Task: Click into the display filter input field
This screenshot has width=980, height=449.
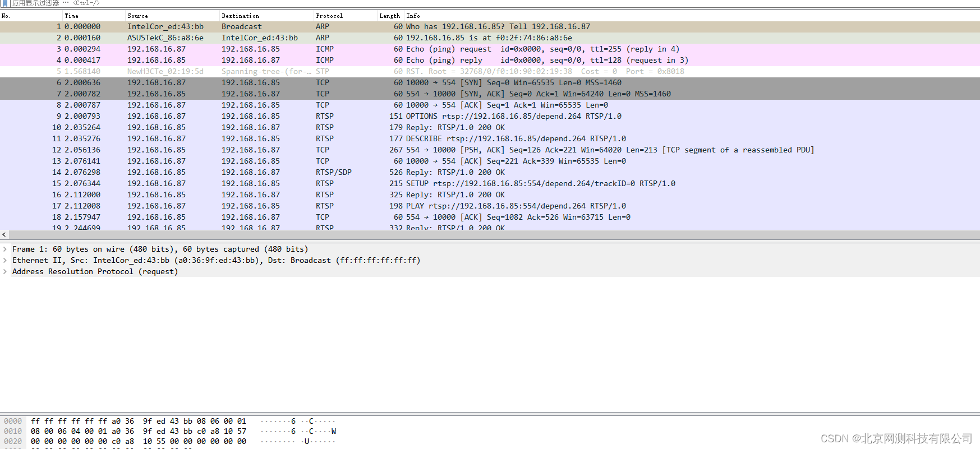Action: click(494, 3)
